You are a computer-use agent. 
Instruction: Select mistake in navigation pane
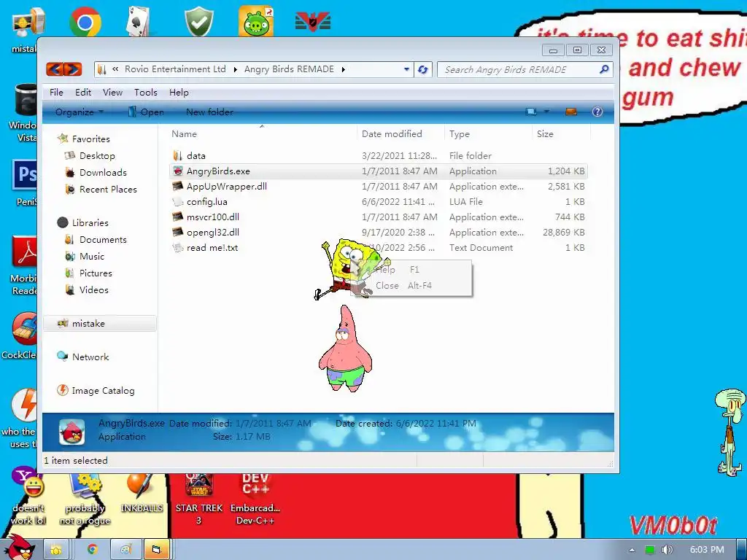[x=99, y=323]
